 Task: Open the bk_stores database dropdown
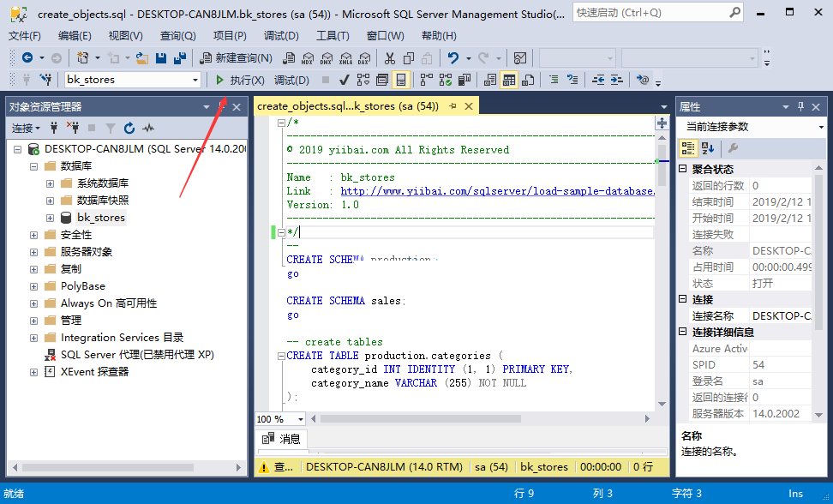tap(132, 80)
